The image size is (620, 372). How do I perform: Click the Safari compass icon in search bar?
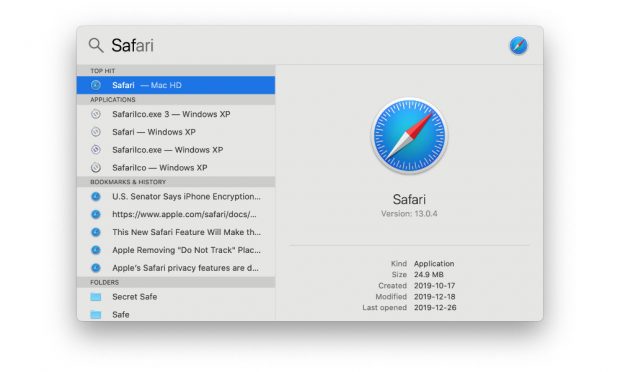click(518, 45)
